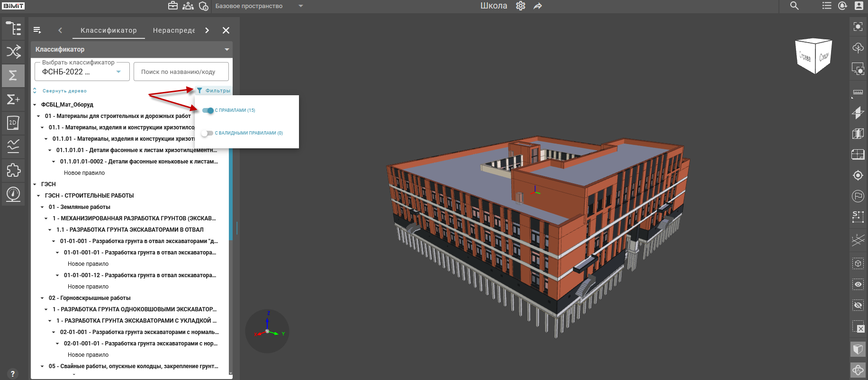
Task: Click the search by name/code field
Action: [181, 72]
